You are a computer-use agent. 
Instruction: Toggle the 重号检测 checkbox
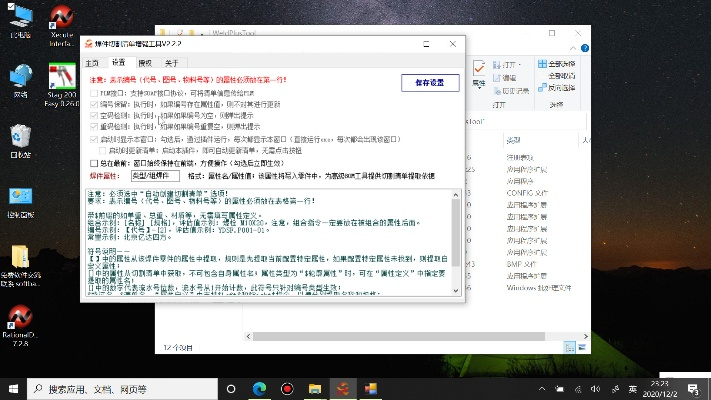coord(93,126)
